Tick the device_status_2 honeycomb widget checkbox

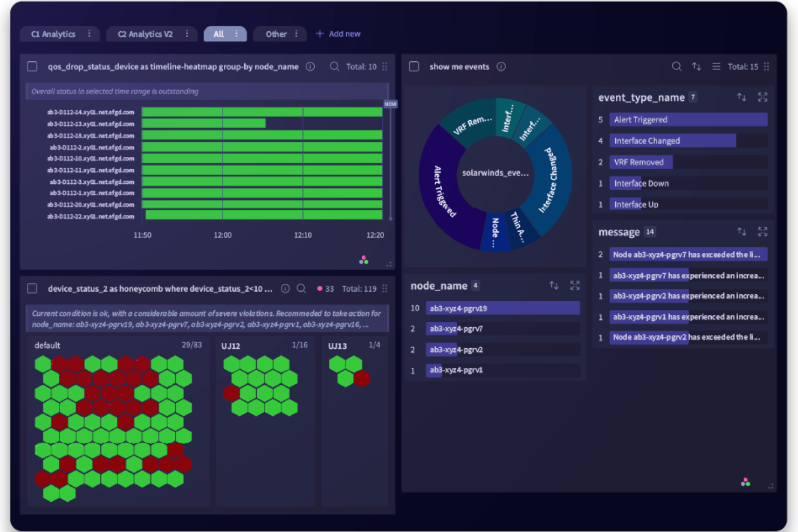click(32, 288)
